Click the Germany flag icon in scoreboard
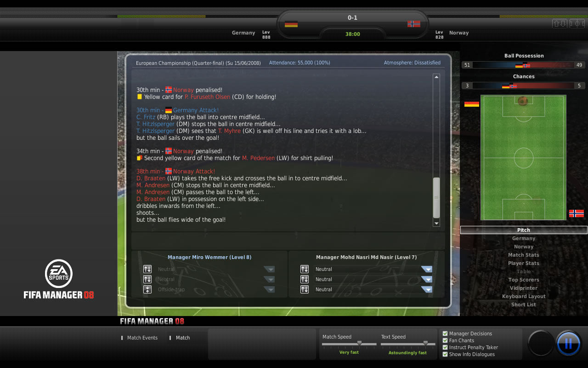588x368 pixels. click(291, 24)
